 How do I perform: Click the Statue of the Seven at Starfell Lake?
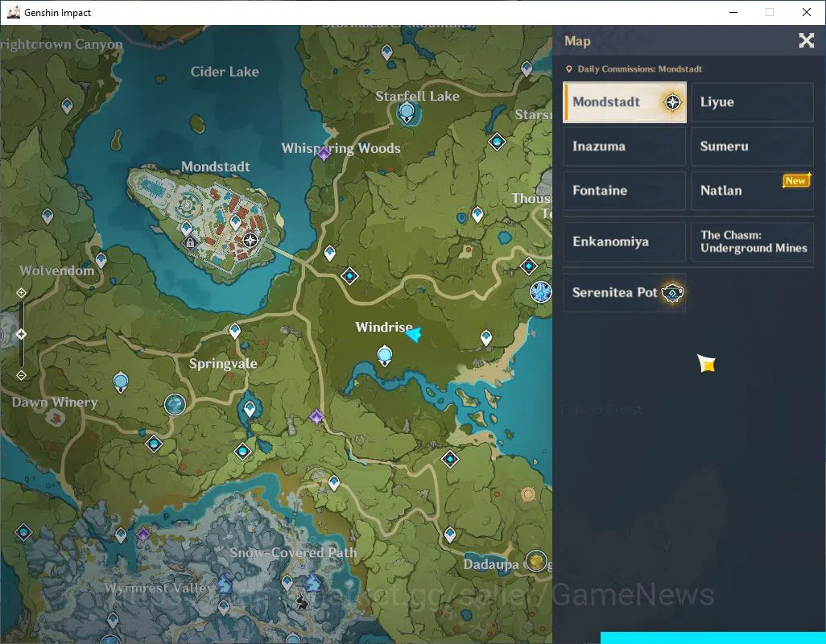[x=407, y=113]
